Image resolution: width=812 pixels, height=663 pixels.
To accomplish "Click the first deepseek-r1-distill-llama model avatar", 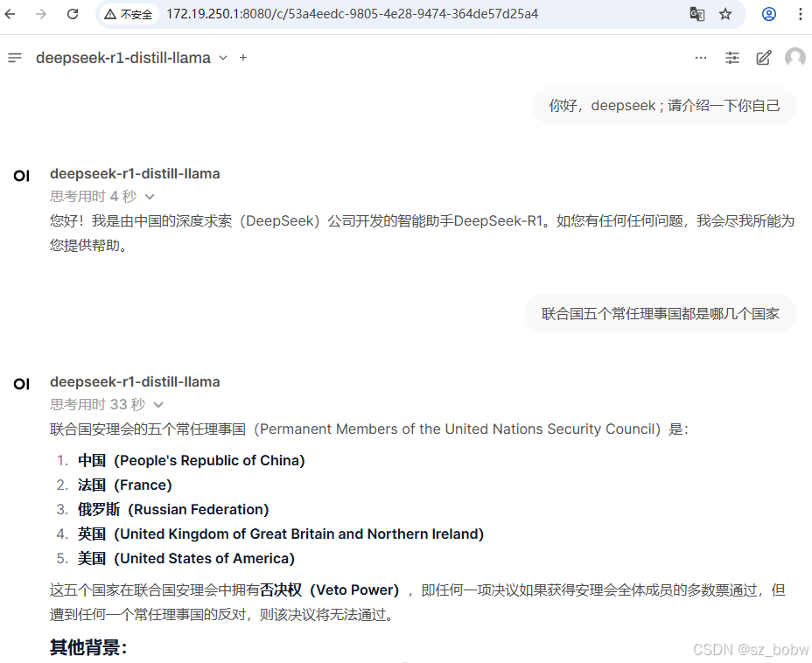I will (x=22, y=176).
